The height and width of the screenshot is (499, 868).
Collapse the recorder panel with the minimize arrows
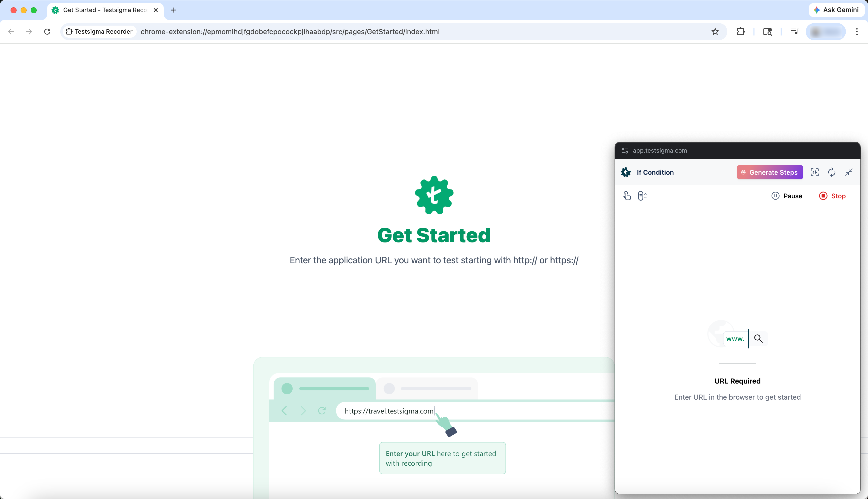[848, 172]
